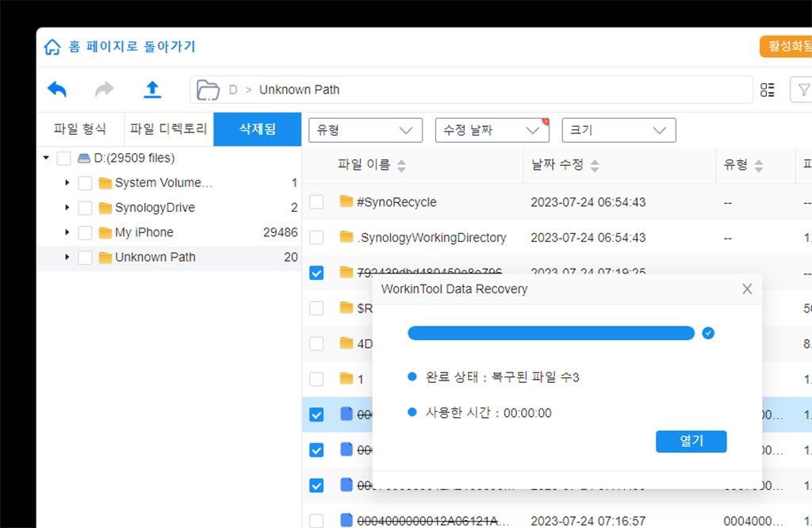Check the SynologyDrive tree checkbox

(x=85, y=208)
